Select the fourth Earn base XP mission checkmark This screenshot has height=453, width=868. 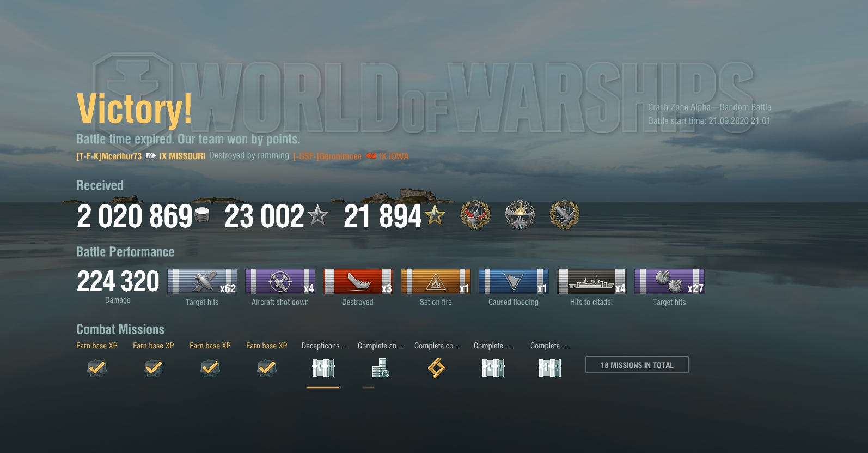coord(267,369)
